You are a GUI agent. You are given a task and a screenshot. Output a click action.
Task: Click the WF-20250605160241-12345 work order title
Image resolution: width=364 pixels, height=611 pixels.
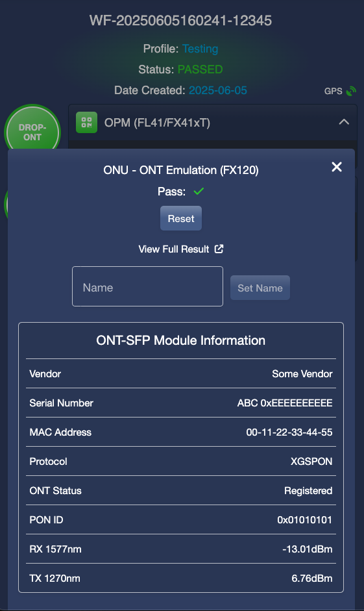(180, 20)
